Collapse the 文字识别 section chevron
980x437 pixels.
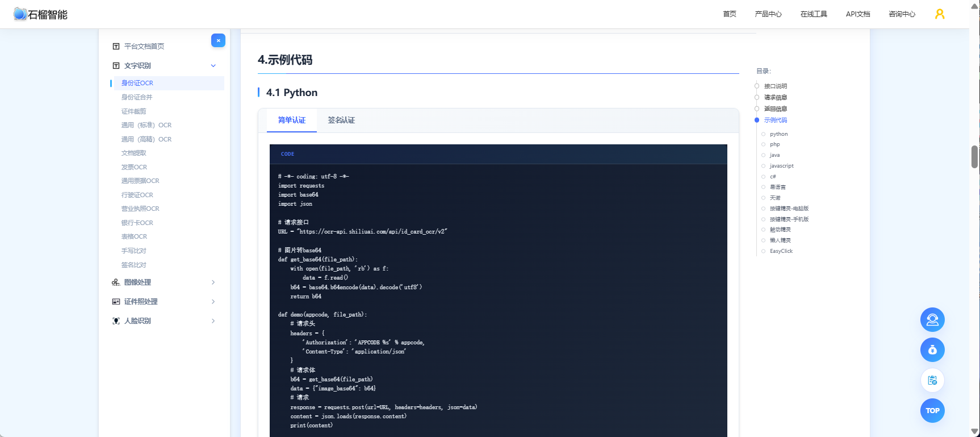213,66
